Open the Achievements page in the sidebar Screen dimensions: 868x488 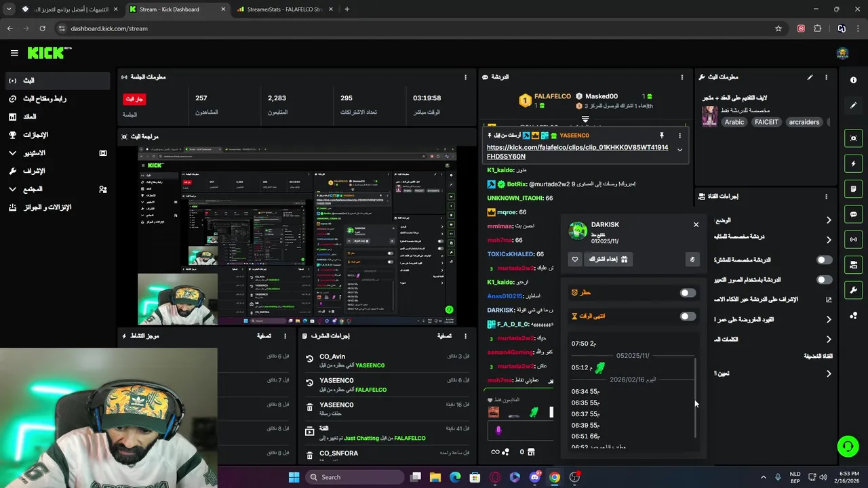click(x=57, y=135)
